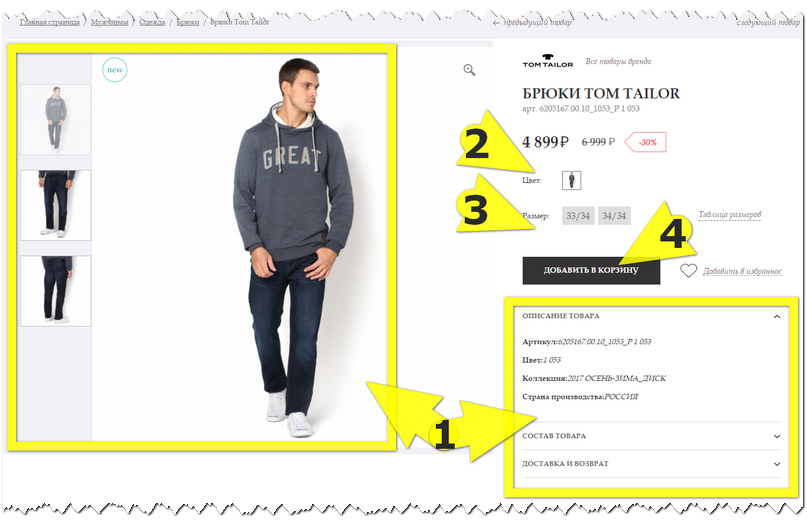
Task: Click the magnifier zoom icon over product photo
Action: click(469, 70)
